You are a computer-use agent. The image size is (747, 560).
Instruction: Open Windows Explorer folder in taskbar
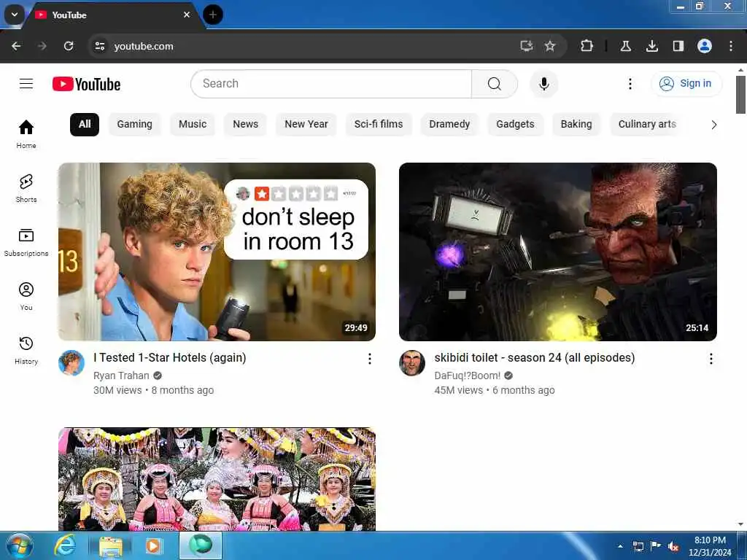(x=110, y=545)
